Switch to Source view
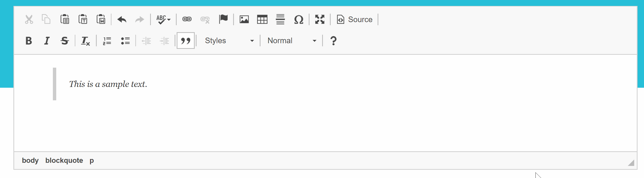This screenshot has height=178, width=644. point(355,19)
